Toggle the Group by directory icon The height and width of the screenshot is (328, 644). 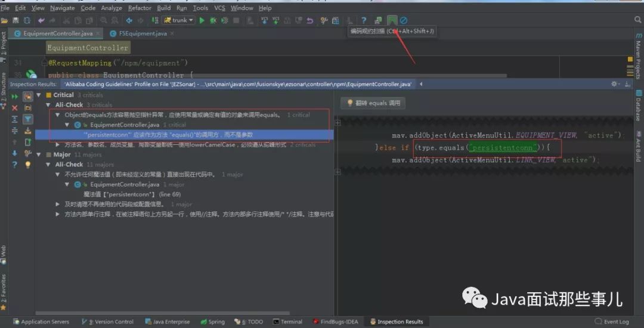click(x=27, y=107)
